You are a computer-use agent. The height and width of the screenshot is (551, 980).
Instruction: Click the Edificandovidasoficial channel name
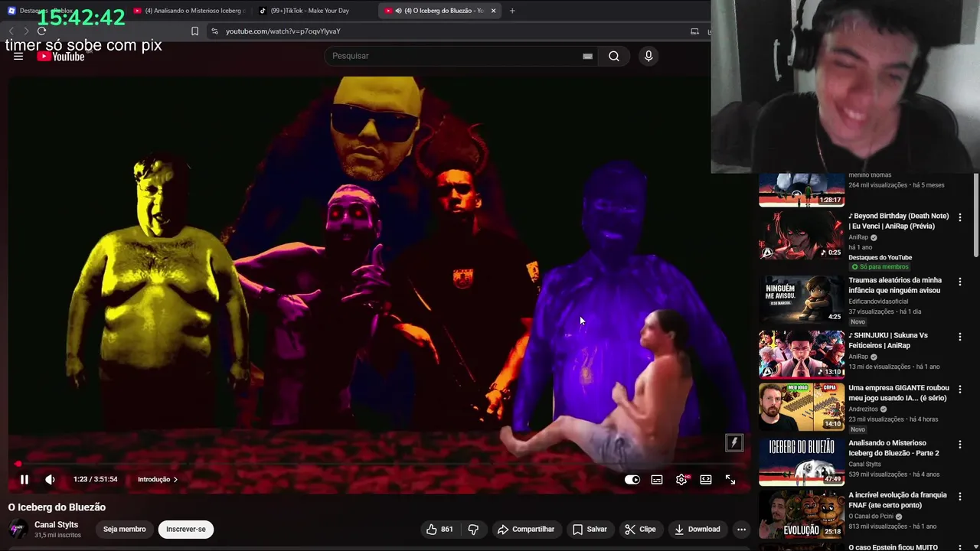click(x=878, y=302)
